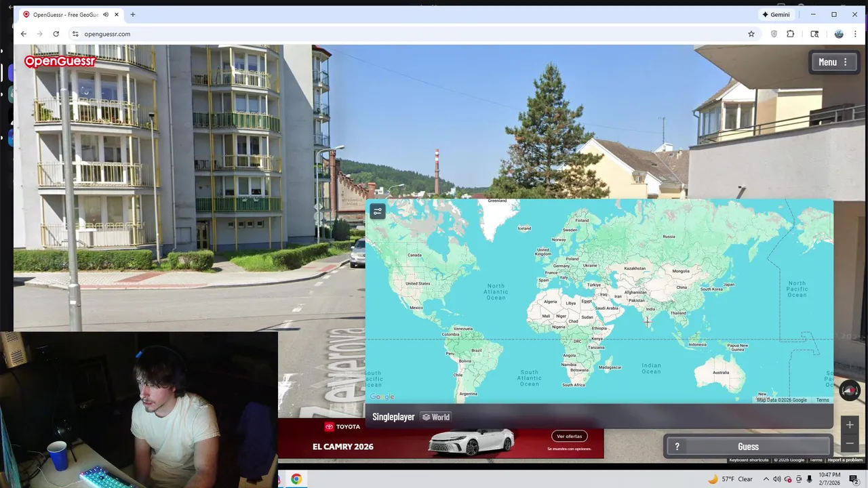Zoom in with the plus button
The width and height of the screenshot is (868, 488).
pos(850,425)
